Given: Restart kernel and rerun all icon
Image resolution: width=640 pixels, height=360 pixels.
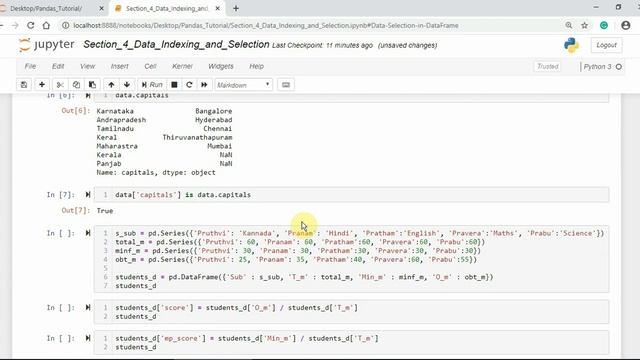Looking at the screenshot, I should pyautogui.click(x=204, y=84).
